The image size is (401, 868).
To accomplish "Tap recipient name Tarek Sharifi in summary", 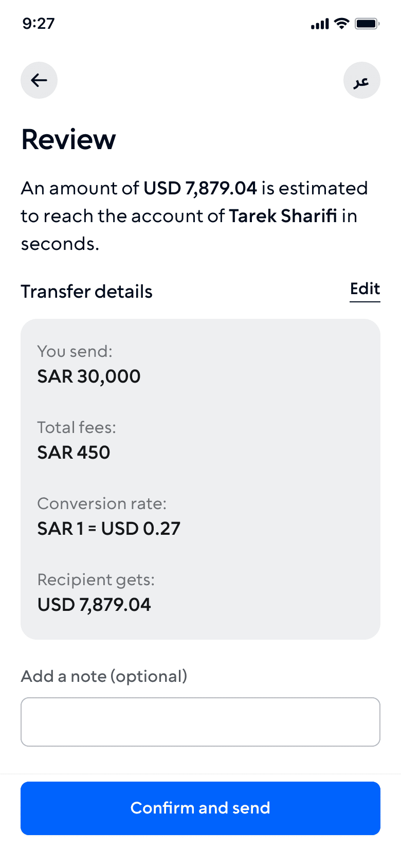I will (283, 216).
